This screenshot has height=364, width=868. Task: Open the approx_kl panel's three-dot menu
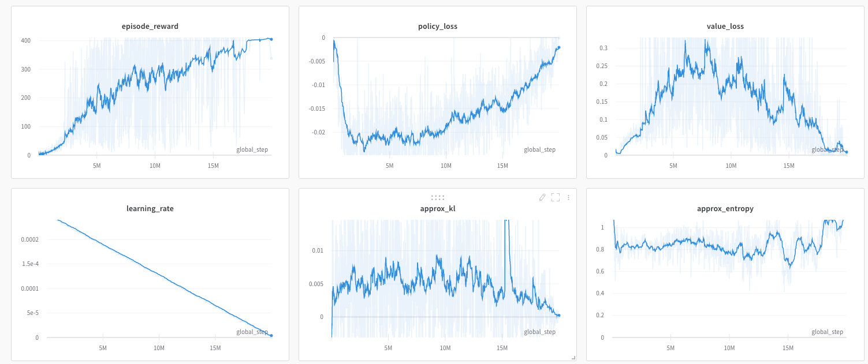click(568, 197)
